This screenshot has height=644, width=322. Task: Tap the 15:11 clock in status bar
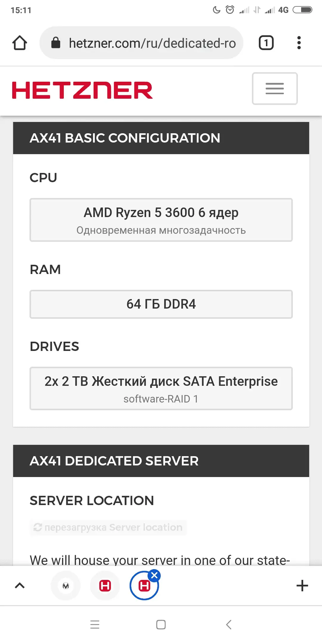click(x=21, y=10)
